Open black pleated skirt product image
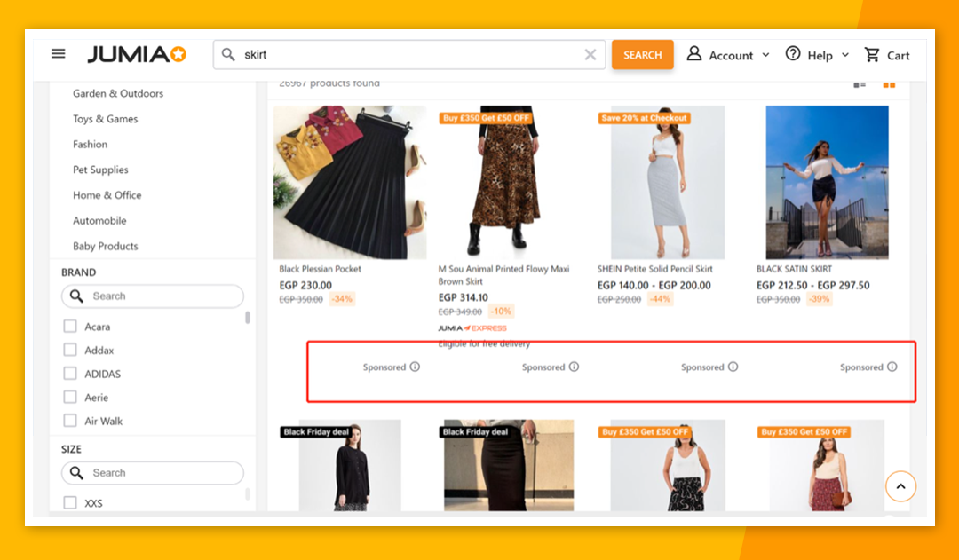This screenshot has height=560, width=959. [x=350, y=182]
